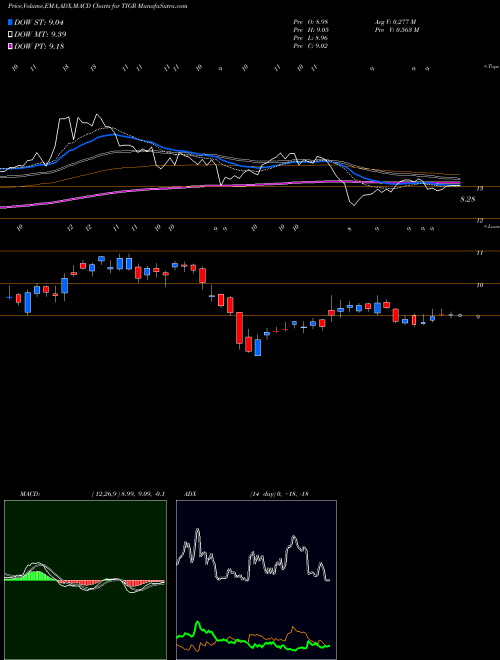Click the magenta DOW PT legend swatch
Viewport: 500px width, 660px height.
[x=10, y=46]
